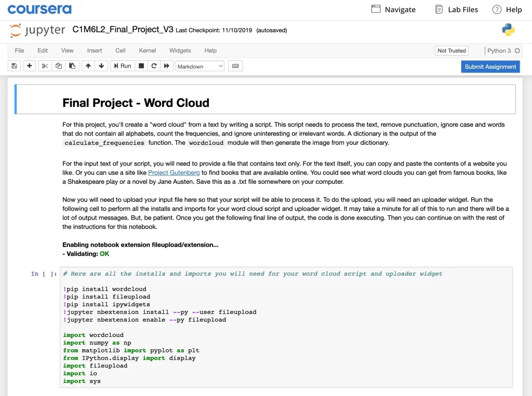Insert a cell below with plus icon
This screenshot has height=396, width=532.
pyautogui.click(x=29, y=66)
